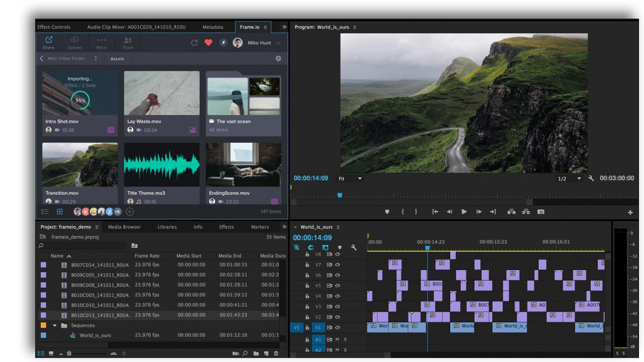This screenshot has height=362, width=644.
Task: Open World_is_ours timeline panel menu
Action: coord(338,227)
